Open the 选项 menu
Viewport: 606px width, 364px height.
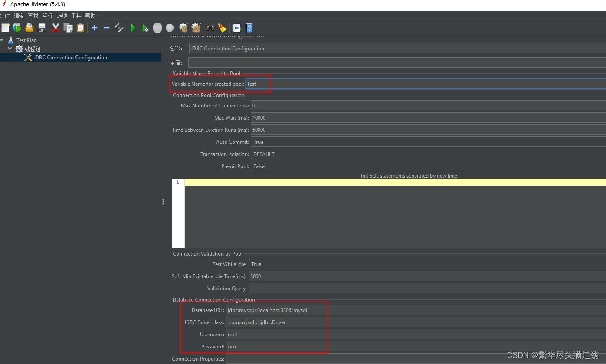pos(62,16)
